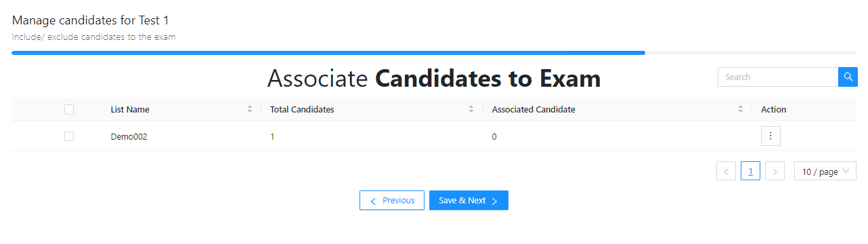Screen dimensions: 868x244
Task: Click the Demo002 list name cell
Action: 129,136
